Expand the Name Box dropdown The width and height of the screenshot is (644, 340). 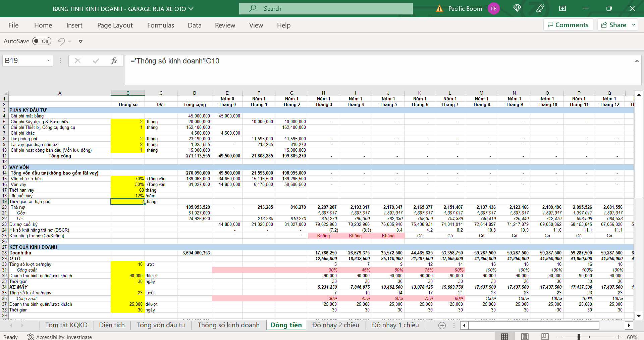[x=48, y=61]
